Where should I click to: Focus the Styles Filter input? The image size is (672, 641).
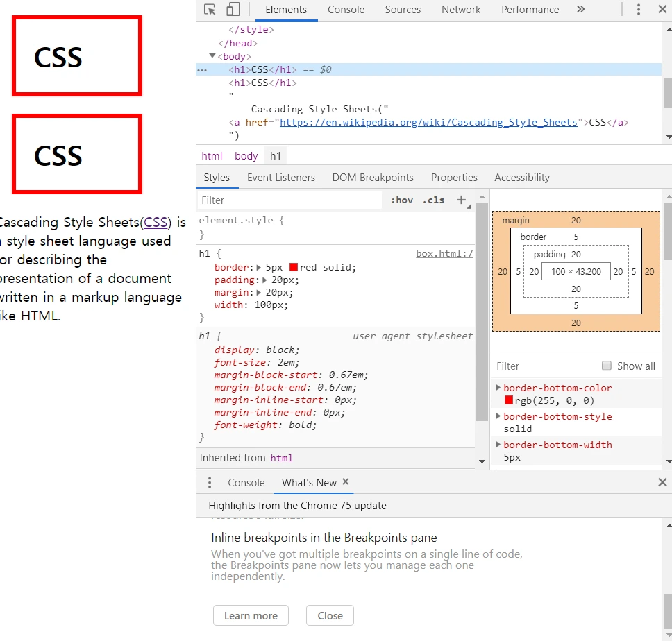click(289, 200)
